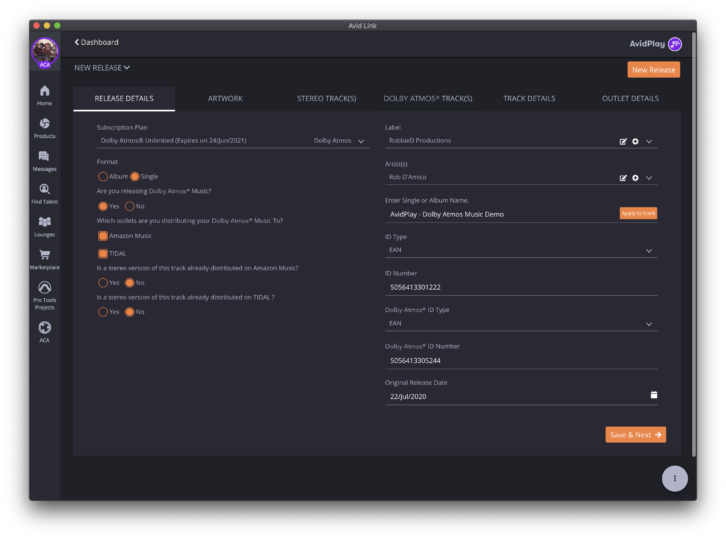Open the Original Release Date calendar icon
This screenshot has height=539, width=726.
pos(654,395)
